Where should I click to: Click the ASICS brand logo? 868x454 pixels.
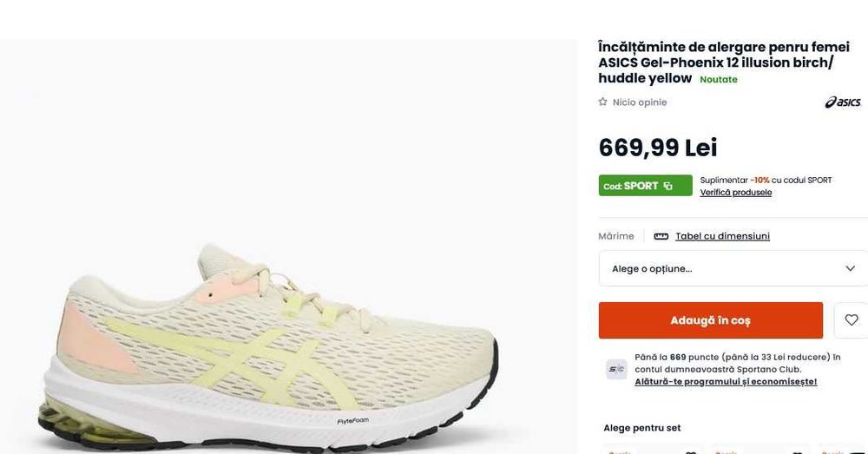(x=843, y=102)
